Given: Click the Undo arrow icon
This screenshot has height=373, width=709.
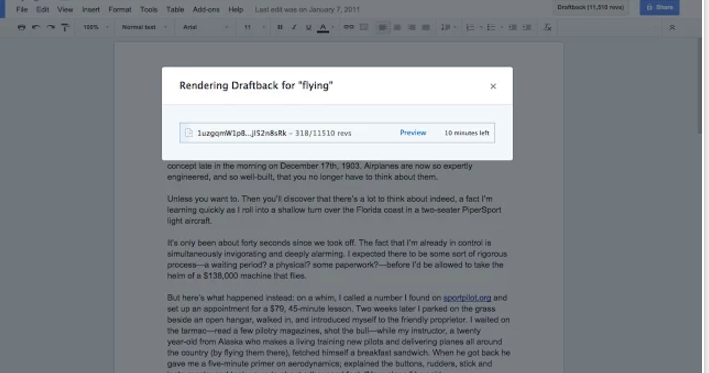Looking at the screenshot, I should point(36,27).
